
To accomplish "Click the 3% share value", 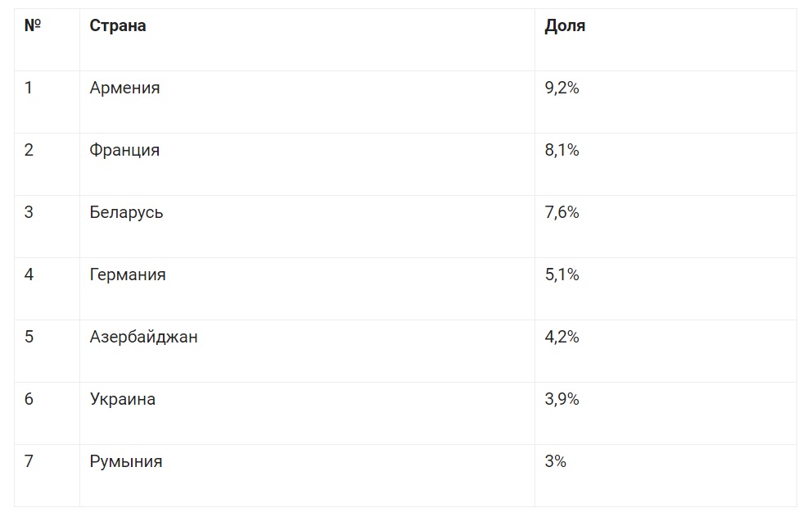I will pos(555,461).
